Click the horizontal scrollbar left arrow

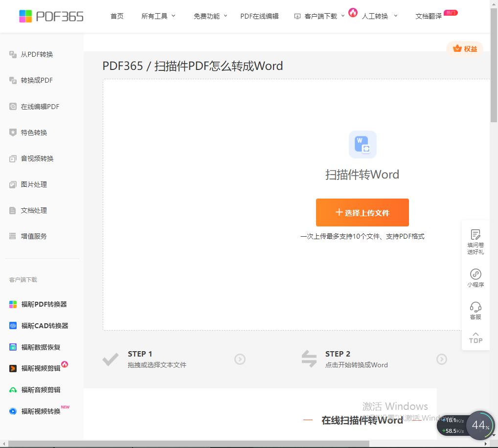pyautogui.click(x=3, y=444)
